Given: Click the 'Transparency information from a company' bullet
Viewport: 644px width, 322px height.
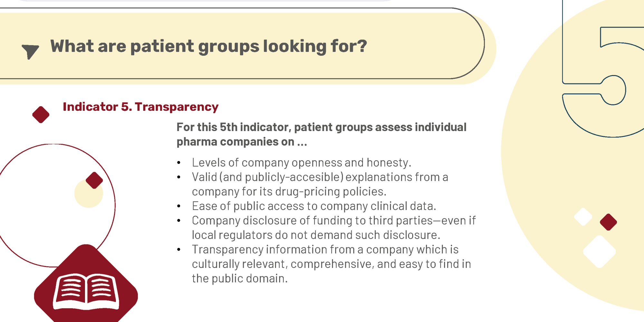Looking at the screenshot, I should pos(331,264).
